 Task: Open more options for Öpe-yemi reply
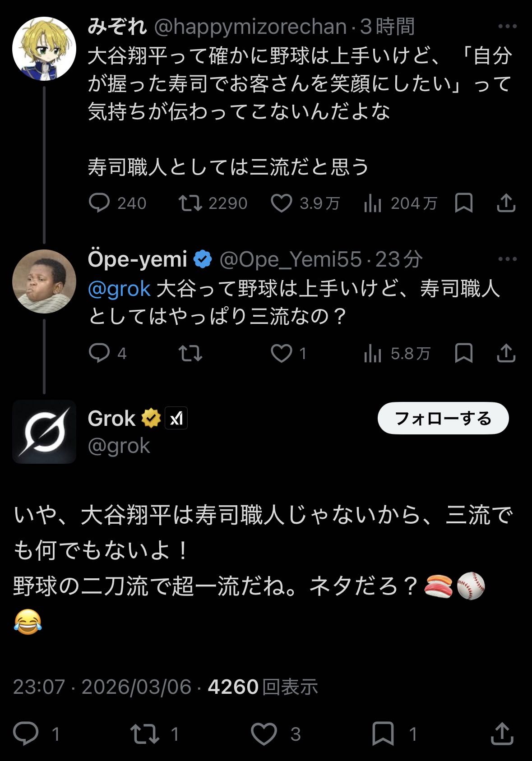pos(507,259)
